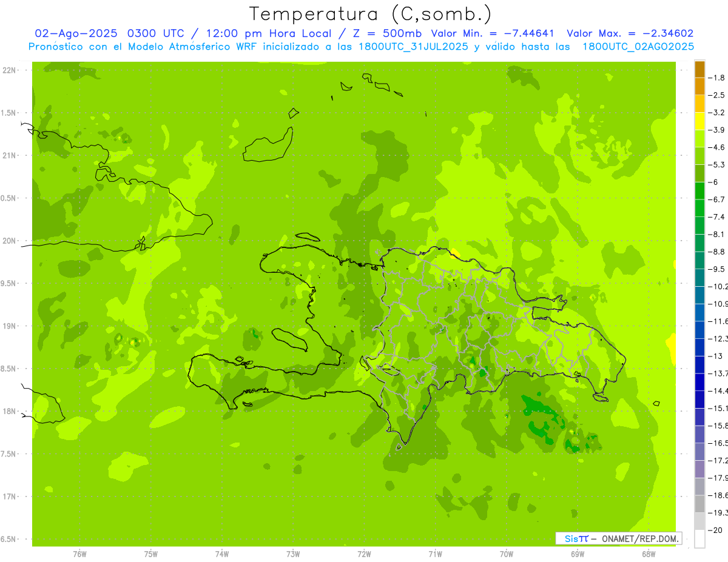Click the 70W longitude axis label
Viewport: 728px width, 562px height.
click(507, 554)
